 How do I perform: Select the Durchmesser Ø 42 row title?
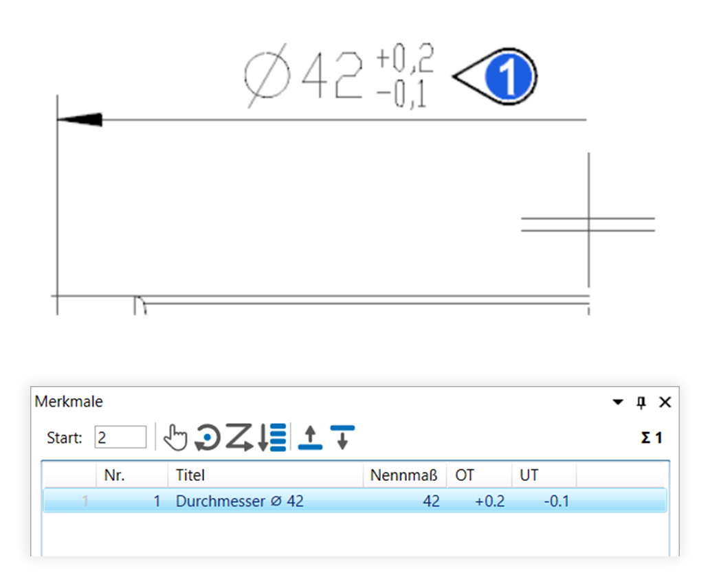point(239,501)
